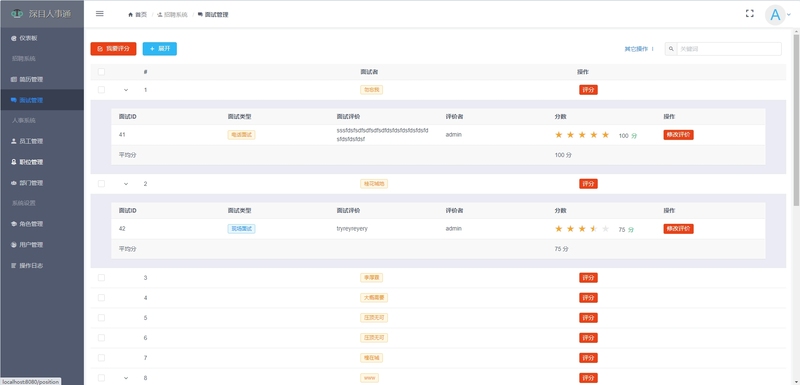
Task: Click the 角色管理 role icon in sidebar
Action: pyautogui.click(x=14, y=224)
